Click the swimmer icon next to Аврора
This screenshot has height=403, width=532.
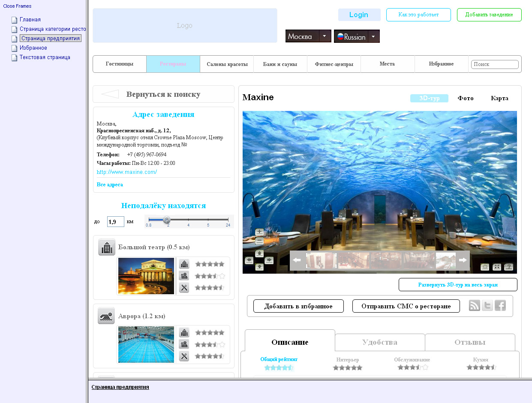(x=106, y=316)
